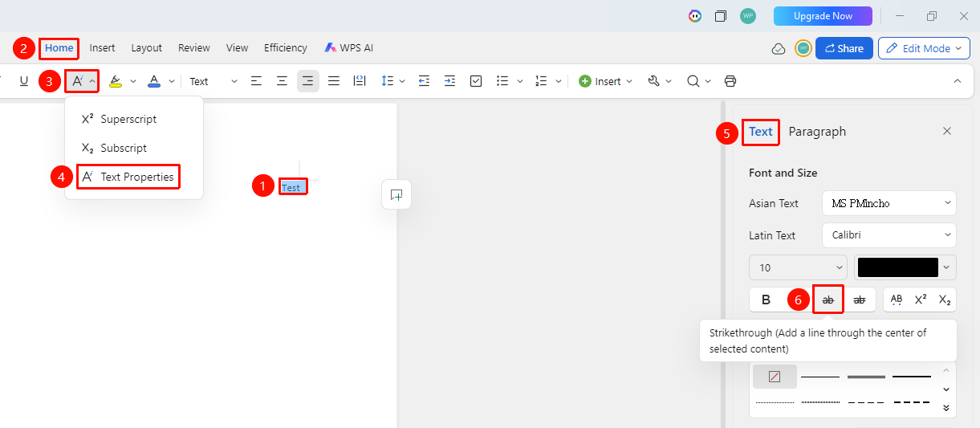Viewport: 980px width, 428px height.
Task: Insert a checkbox from the toolbar
Action: [476, 81]
